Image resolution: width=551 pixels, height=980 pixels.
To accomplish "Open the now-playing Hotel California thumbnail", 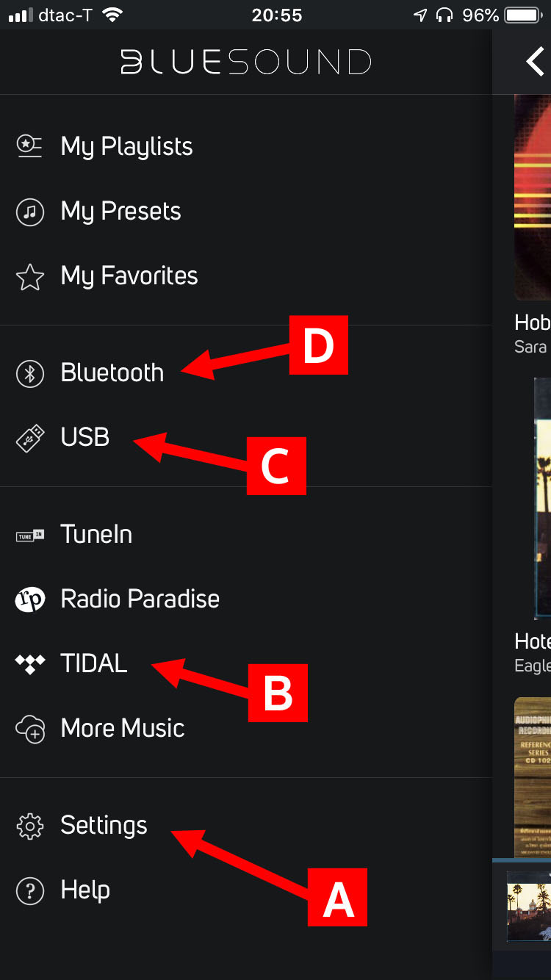I will click(x=529, y=905).
